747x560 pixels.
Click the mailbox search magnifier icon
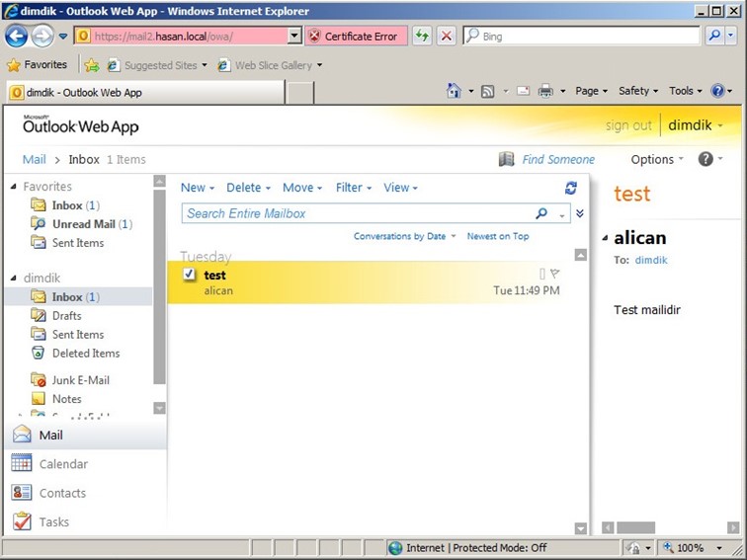click(x=541, y=213)
